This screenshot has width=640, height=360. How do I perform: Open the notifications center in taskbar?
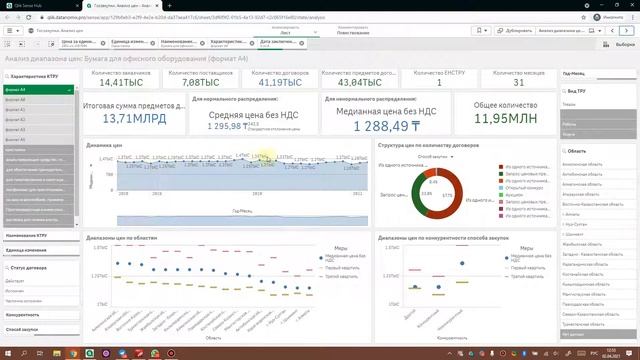(629, 353)
